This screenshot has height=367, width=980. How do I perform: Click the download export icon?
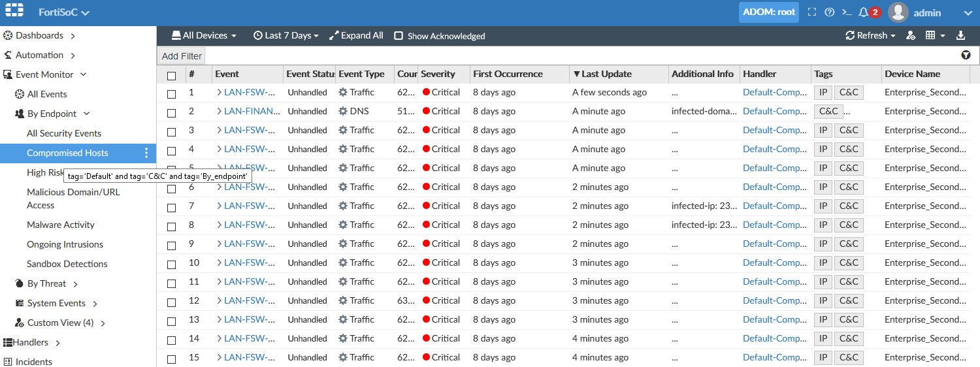coord(960,36)
